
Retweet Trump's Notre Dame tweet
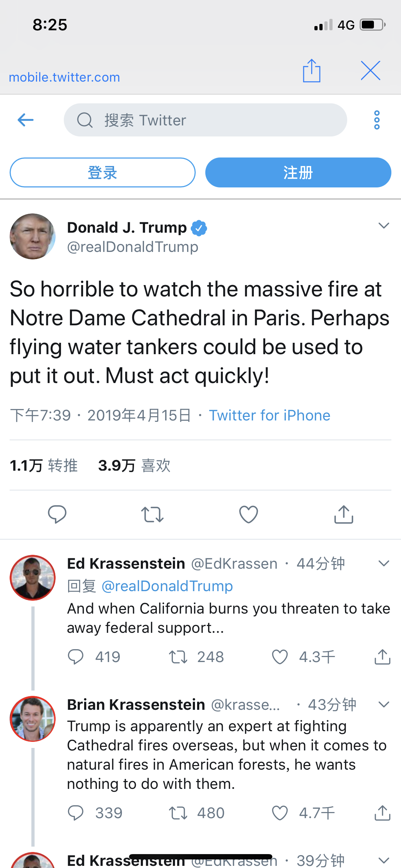click(x=152, y=515)
